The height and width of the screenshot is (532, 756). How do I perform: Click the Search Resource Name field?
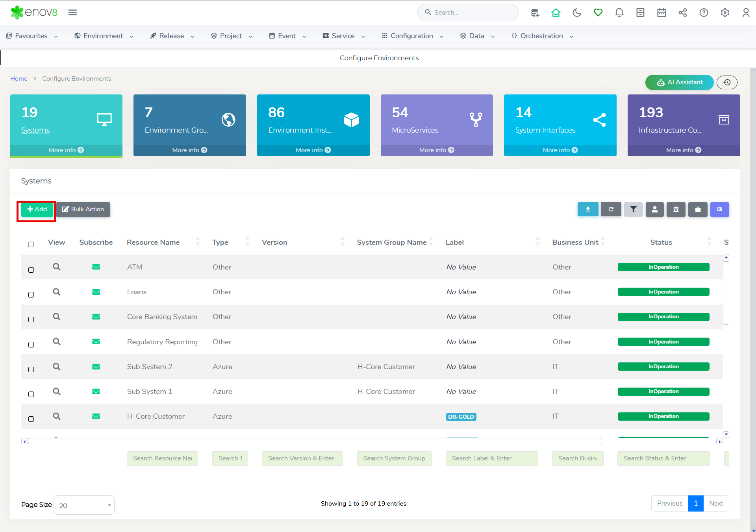[x=162, y=458]
